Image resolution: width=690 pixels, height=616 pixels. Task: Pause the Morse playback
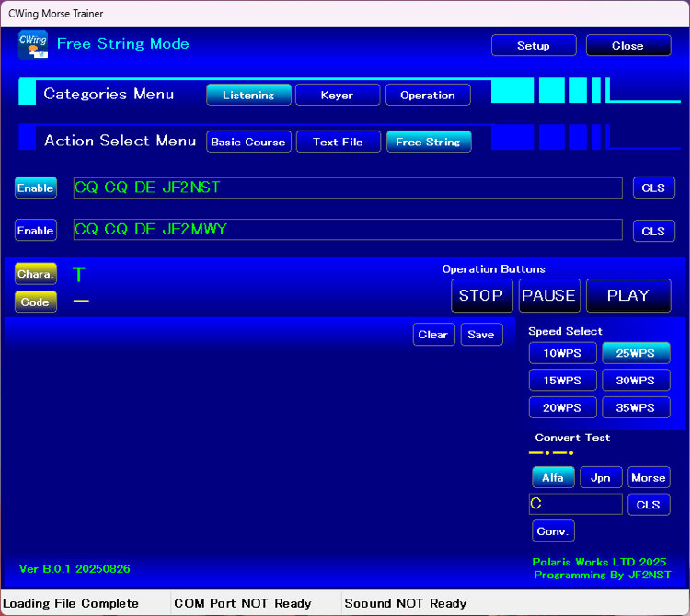(x=549, y=295)
